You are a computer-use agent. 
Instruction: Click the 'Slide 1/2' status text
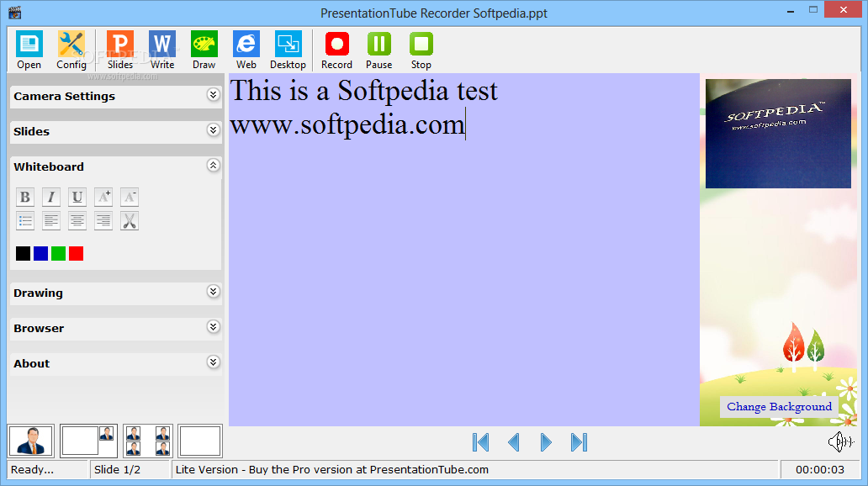pyautogui.click(x=118, y=470)
